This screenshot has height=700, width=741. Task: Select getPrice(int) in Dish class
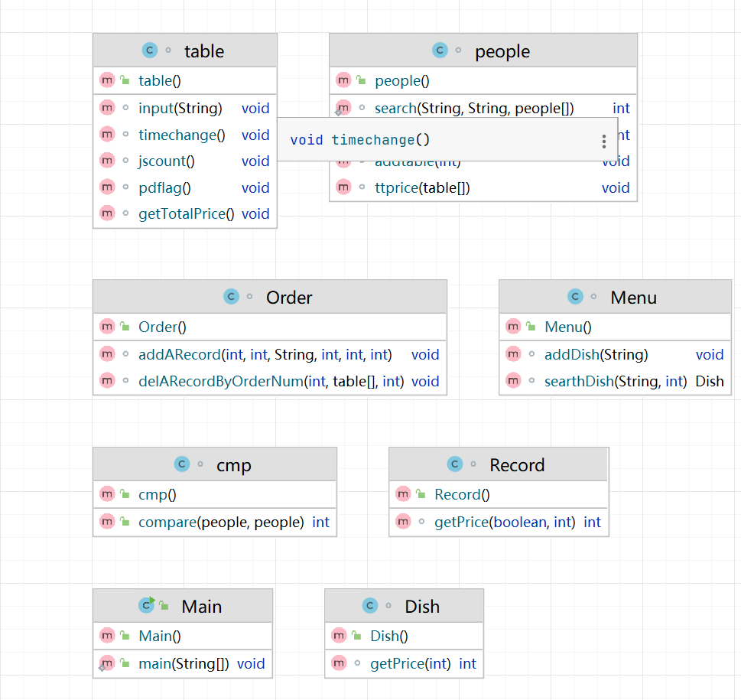pos(410,663)
